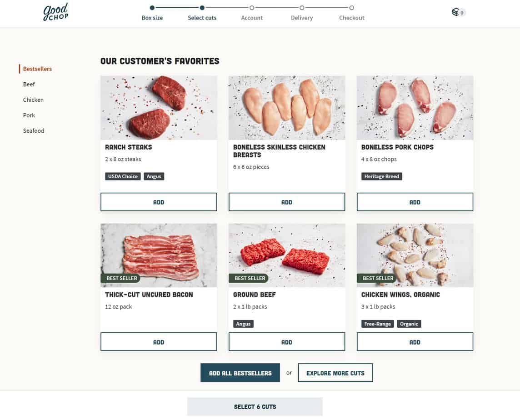Viewport: 520px width, 420px height.
Task: Add the Boneless Skinless Chicken Breasts
Action: [x=287, y=202]
